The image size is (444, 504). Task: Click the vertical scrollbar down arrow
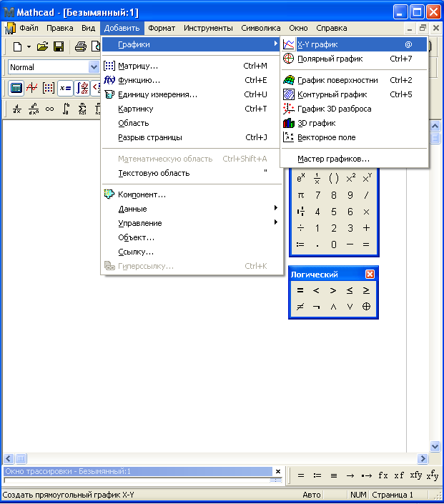(435, 446)
